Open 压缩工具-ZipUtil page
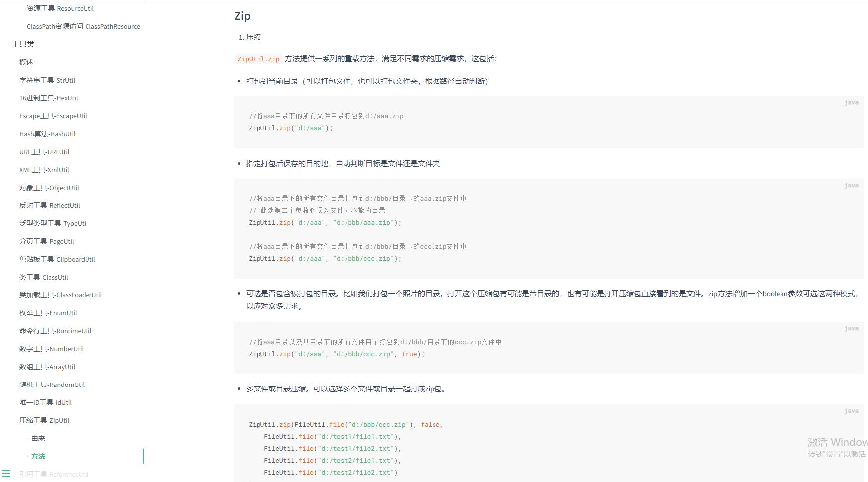This screenshot has width=868, height=482. point(44,420)
